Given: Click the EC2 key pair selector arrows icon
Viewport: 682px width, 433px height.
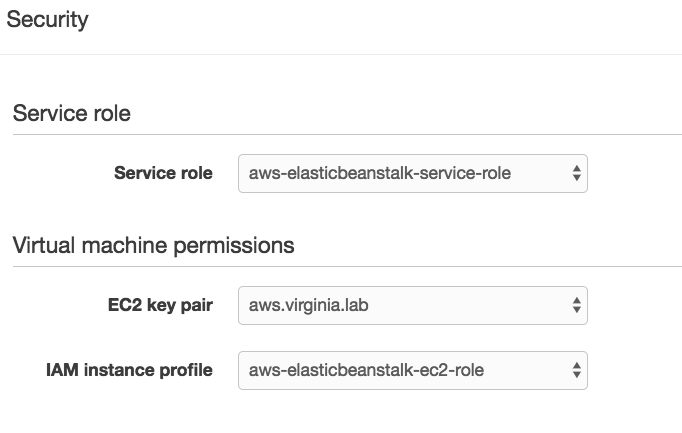Looking at the screenshot, I should [x=577, y=305].
